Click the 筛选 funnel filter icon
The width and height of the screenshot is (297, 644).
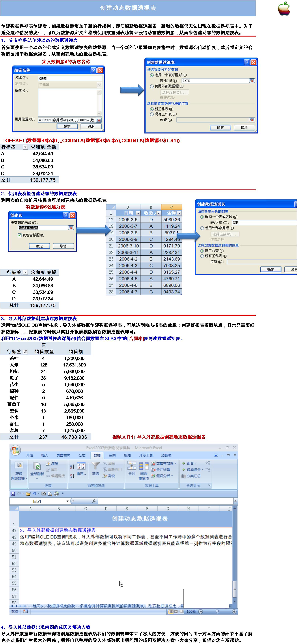click(x=95, y=466)
